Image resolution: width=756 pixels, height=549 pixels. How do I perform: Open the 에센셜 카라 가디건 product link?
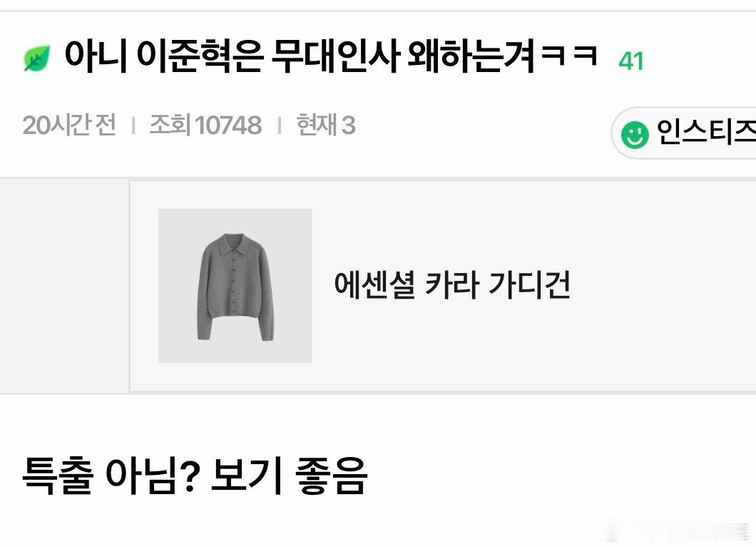(x=452, y=285)
